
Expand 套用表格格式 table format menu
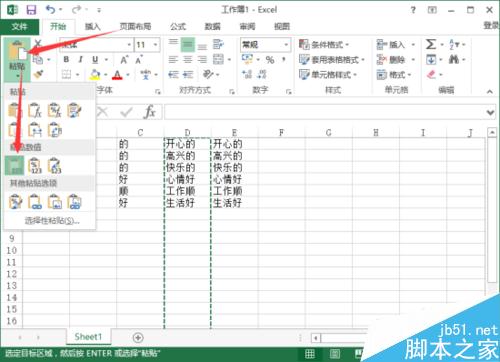(332, 60)
